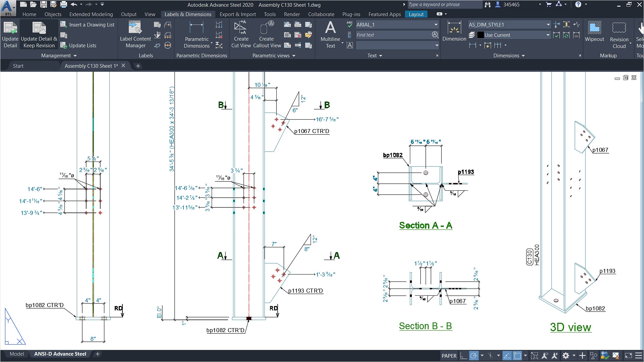The image size is (644, 362).
Task: Expand the Text panel
Action: click(x=375, y=56)
